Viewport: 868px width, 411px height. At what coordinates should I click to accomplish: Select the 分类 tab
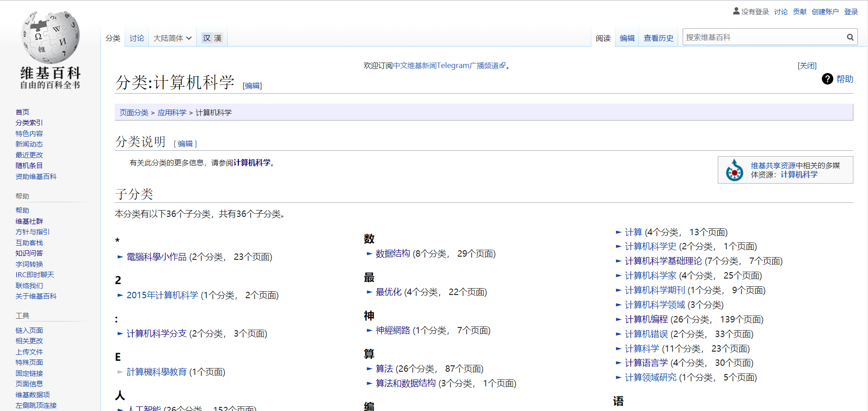click(x=113, y=38)
